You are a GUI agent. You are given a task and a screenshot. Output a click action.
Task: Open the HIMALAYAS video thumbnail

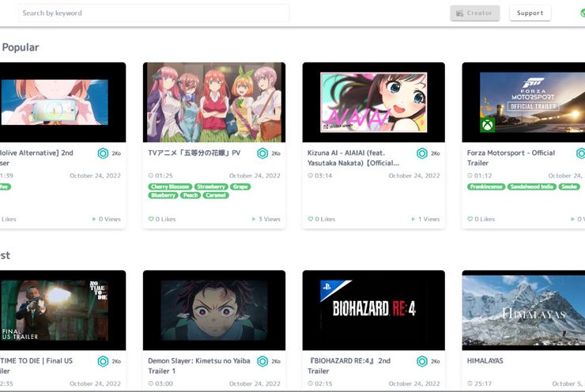(523, 311)
